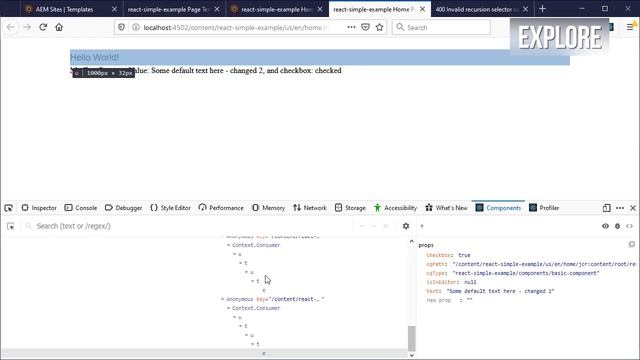Toggle responsive design mode icon
The width and height of the screenshot is (640, 360).
[607, 208]
